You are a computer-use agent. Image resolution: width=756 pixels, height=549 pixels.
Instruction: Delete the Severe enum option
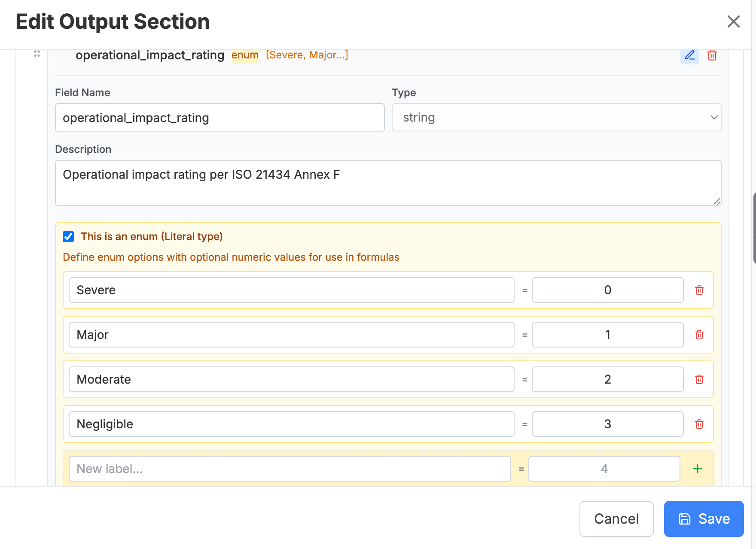(x=699, y=290)
